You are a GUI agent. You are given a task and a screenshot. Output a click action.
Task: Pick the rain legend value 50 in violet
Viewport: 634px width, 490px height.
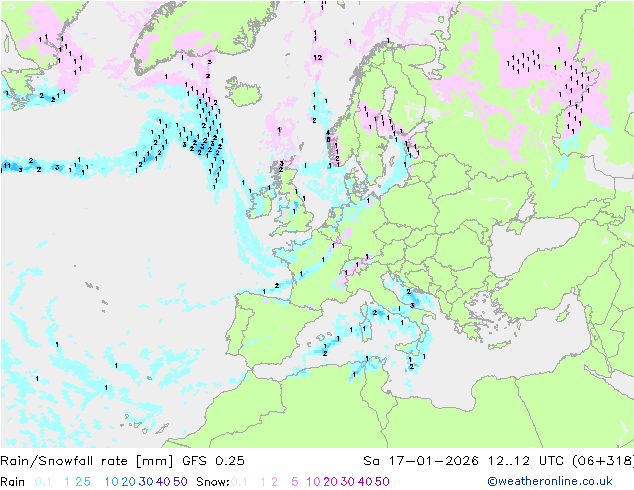point(180,482)
